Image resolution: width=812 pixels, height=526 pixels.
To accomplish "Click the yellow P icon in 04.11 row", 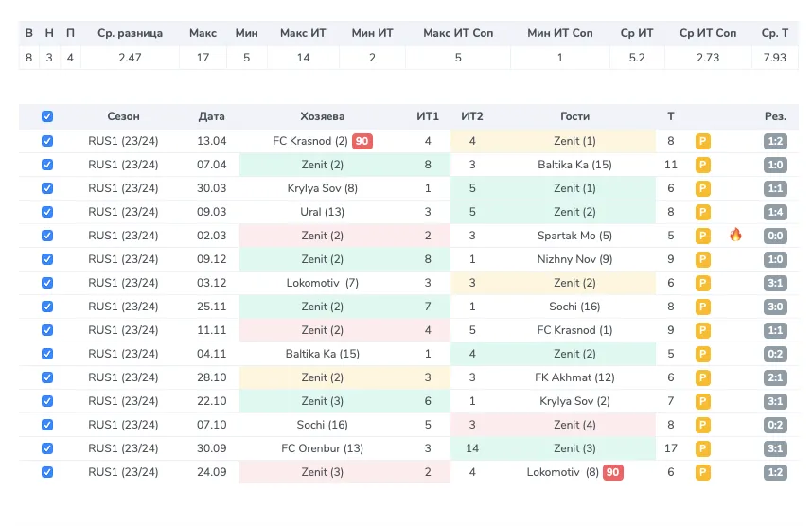I will pos(702,354).
